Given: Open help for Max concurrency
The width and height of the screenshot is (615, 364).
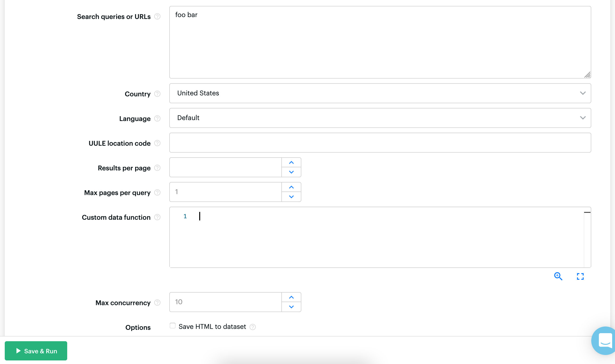Looking at the screenshot, I should click(157, 303).
